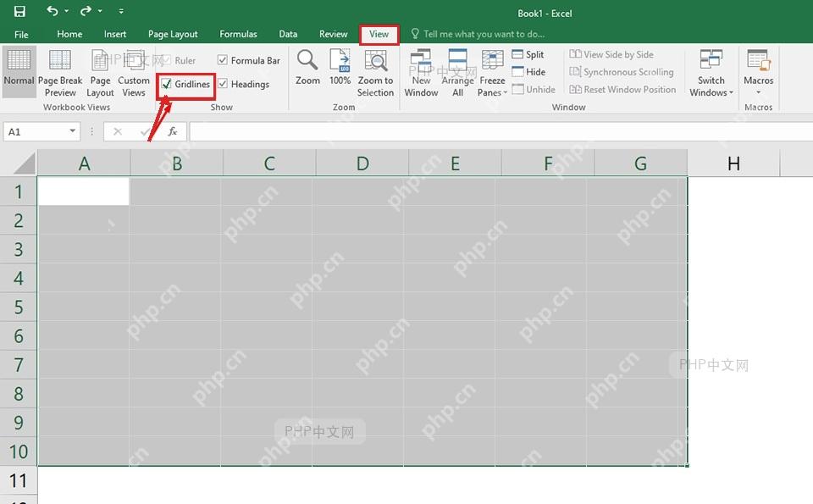The width and height of the screenshot is (813, 504).
Task: Select row 1 header
Action: click(x=19, y=191)
